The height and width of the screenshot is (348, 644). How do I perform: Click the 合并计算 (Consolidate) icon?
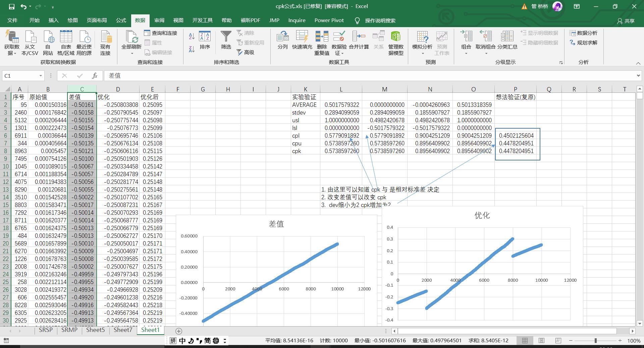pos(359,41)
